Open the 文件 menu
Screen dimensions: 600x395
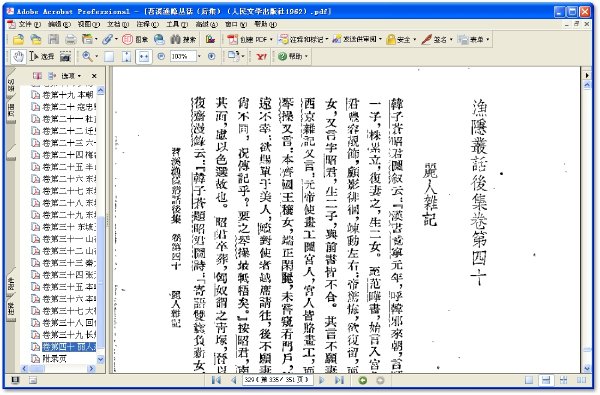coord(29,24)
